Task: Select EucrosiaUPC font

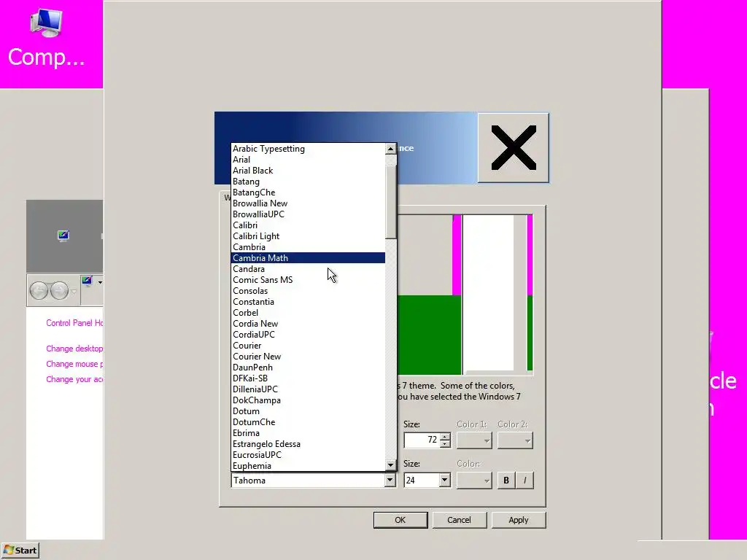Action: coord(309,455)
